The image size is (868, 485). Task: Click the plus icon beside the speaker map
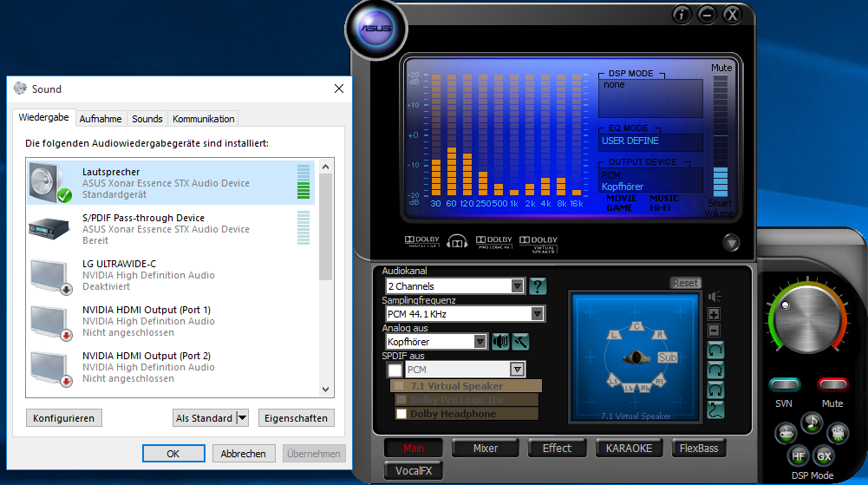715,314
